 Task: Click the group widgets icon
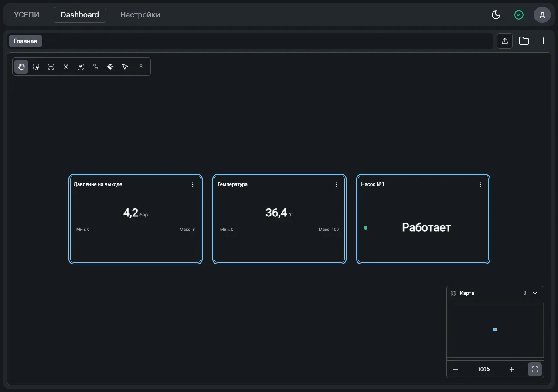pos(81,67)
